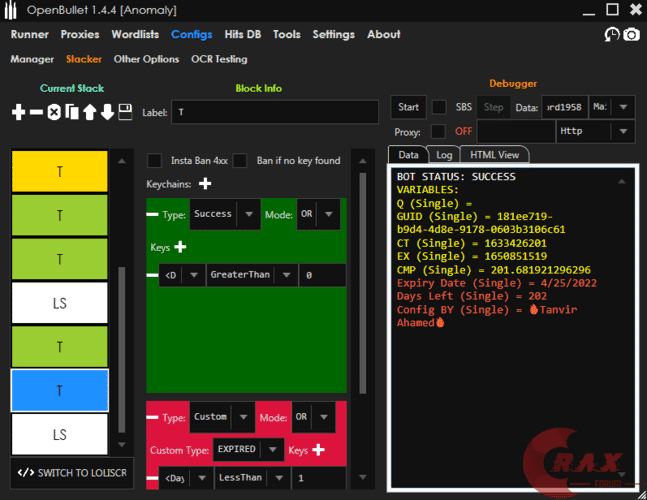The width and height of the screenshot is (647, 500).
Task: Select the yellow T block in stack
Action: coord(59,171)
